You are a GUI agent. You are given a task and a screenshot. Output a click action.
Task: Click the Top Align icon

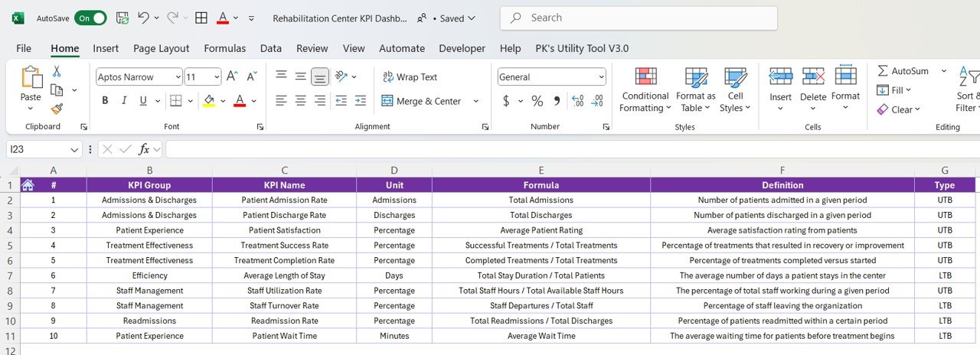click(x=281, y=76)
